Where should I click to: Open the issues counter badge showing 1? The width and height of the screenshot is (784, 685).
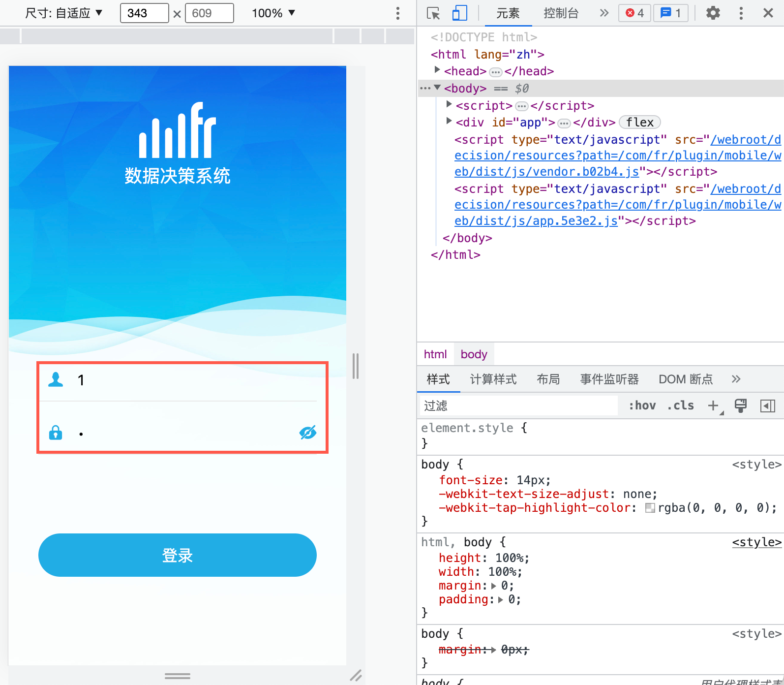tap(671, 13)
